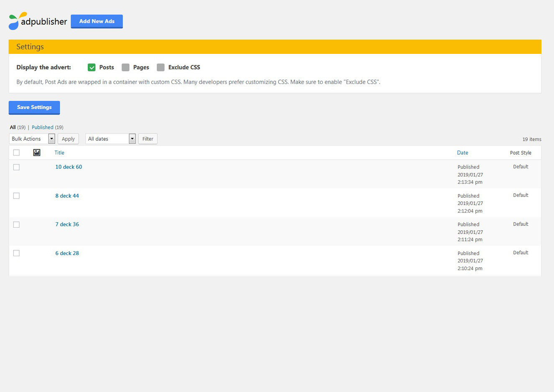Toggle the Pages checkbox
Viewport: 554px width, 392px height.
click(x=125, y=67)
